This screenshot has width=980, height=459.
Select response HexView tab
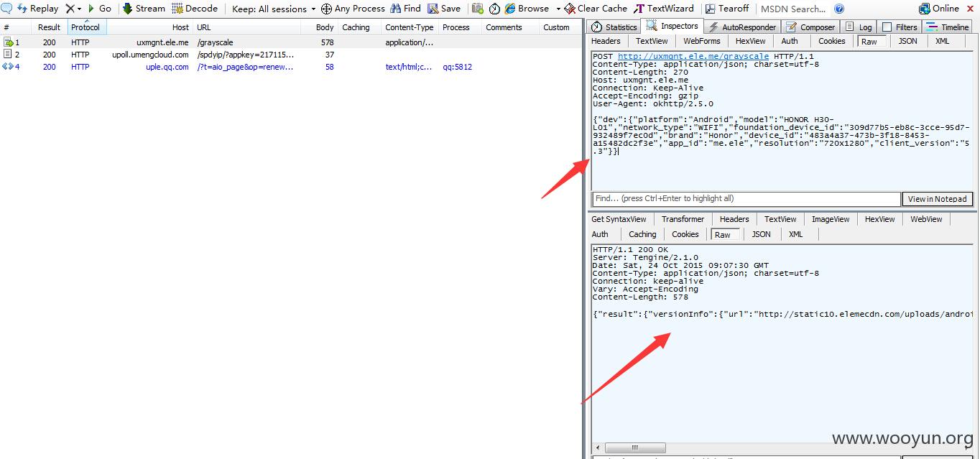tap(879, 219)
